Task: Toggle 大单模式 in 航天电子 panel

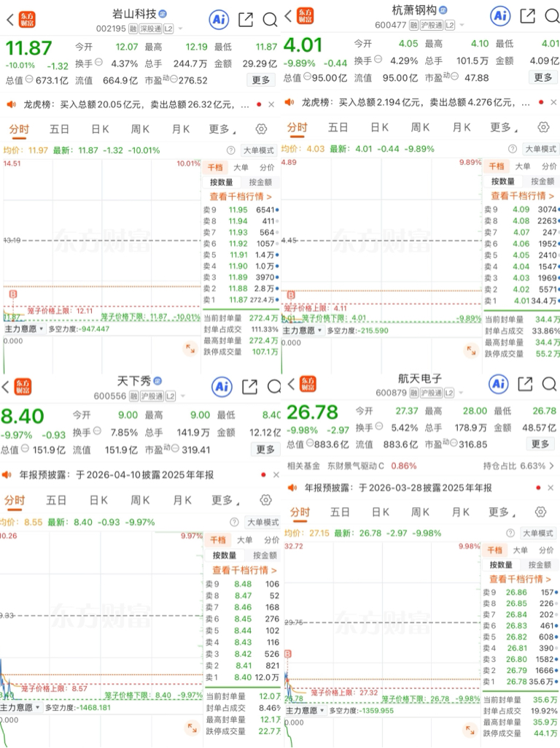Action: (537, 533)
